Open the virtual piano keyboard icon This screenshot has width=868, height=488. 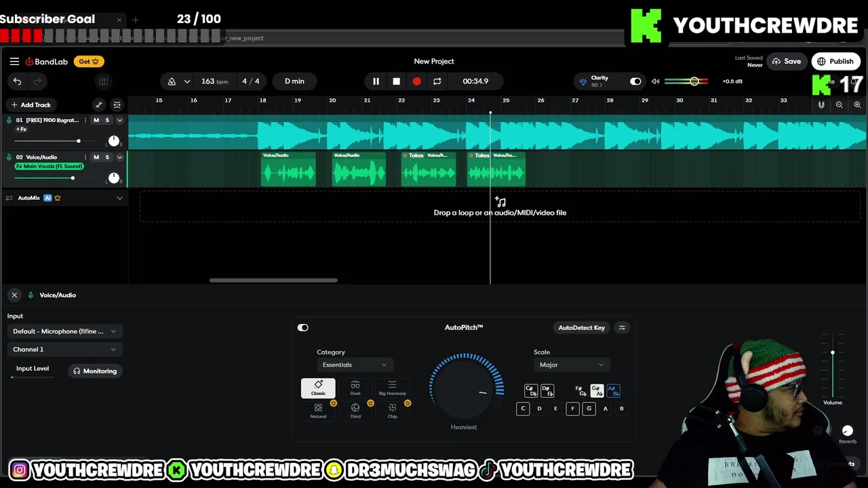(x=103, y=81)
